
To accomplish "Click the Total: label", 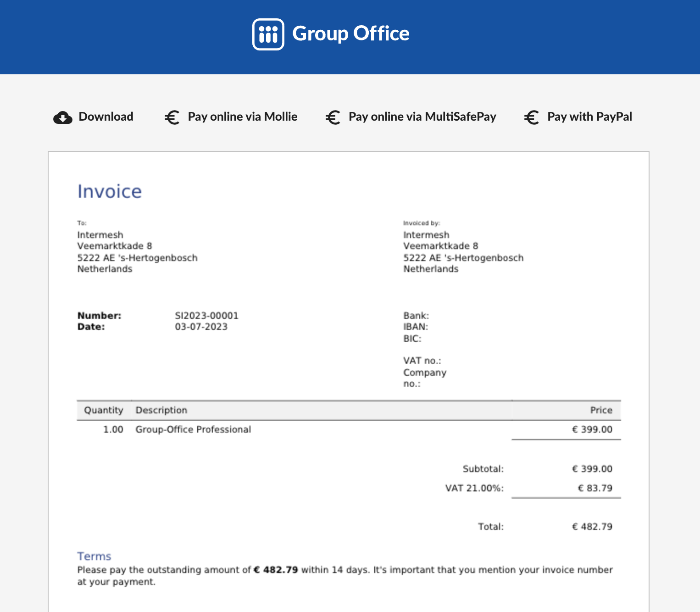I will 491,527.
